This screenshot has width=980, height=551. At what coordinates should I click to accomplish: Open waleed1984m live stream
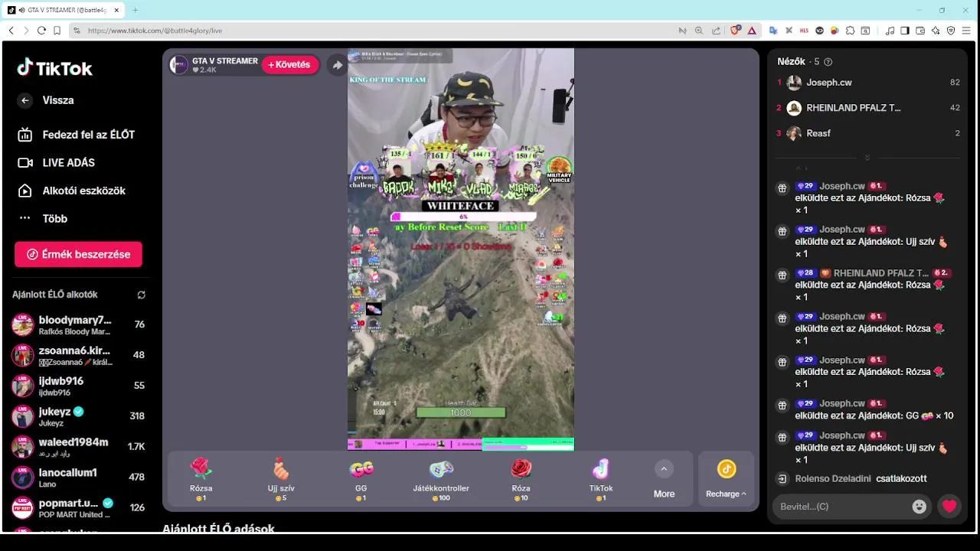(x=78, y=447)
